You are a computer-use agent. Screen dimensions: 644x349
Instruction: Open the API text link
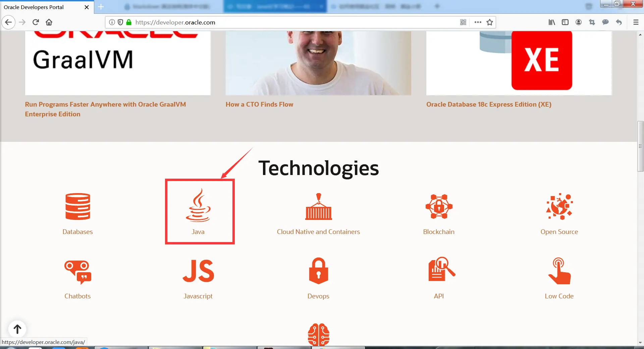[x=439, y=296]
